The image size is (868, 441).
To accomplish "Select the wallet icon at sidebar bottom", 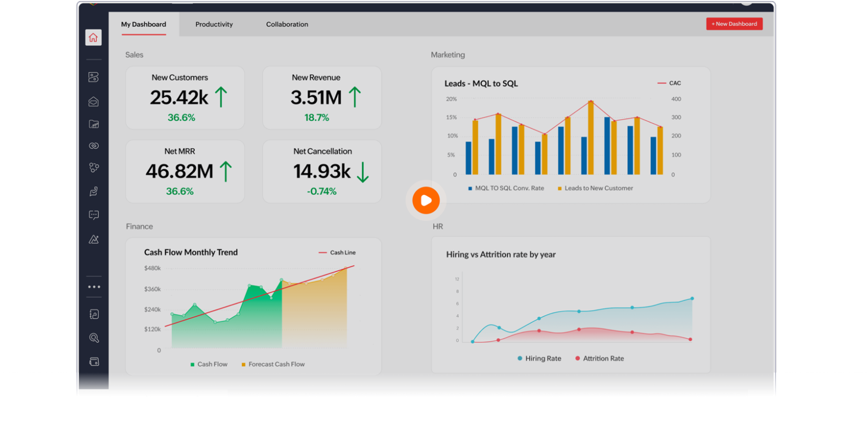I will click(93, 361).
